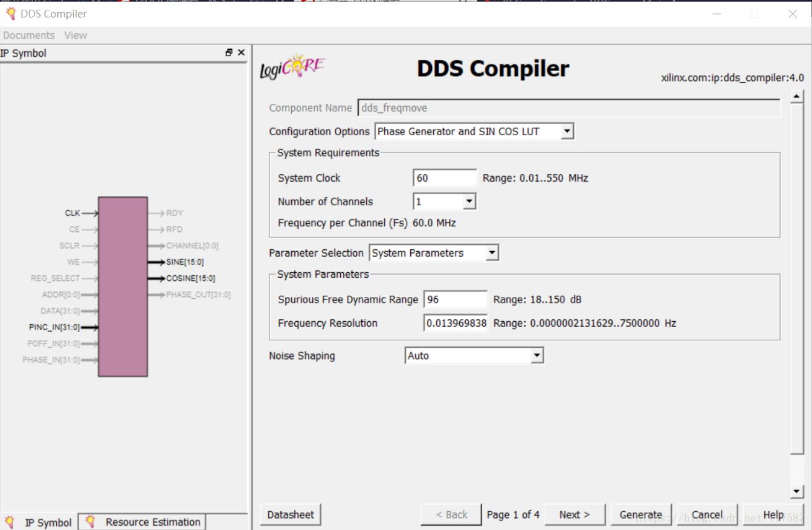Click the Generate button
This screenshot has width=812, height=530.
click(640, 514)
